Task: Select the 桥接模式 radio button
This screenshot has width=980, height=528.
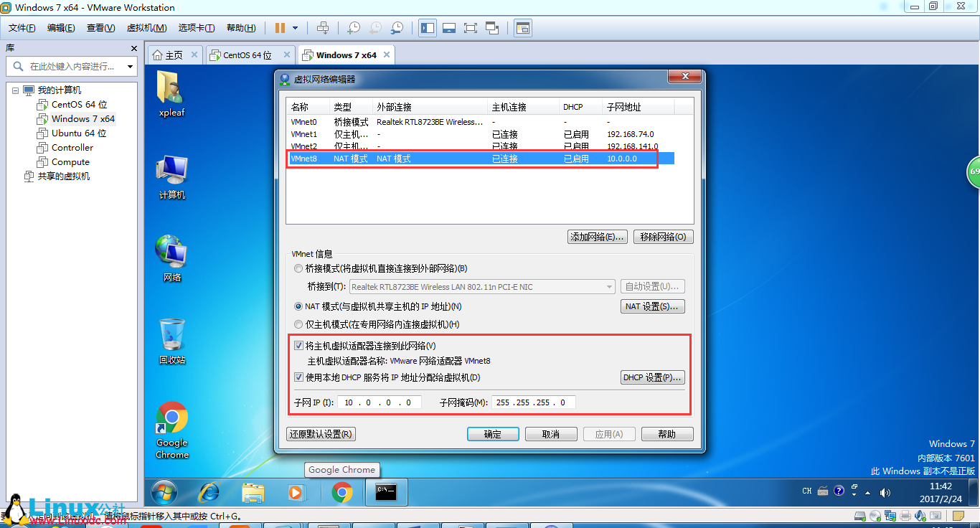Action: pos(298,268)
